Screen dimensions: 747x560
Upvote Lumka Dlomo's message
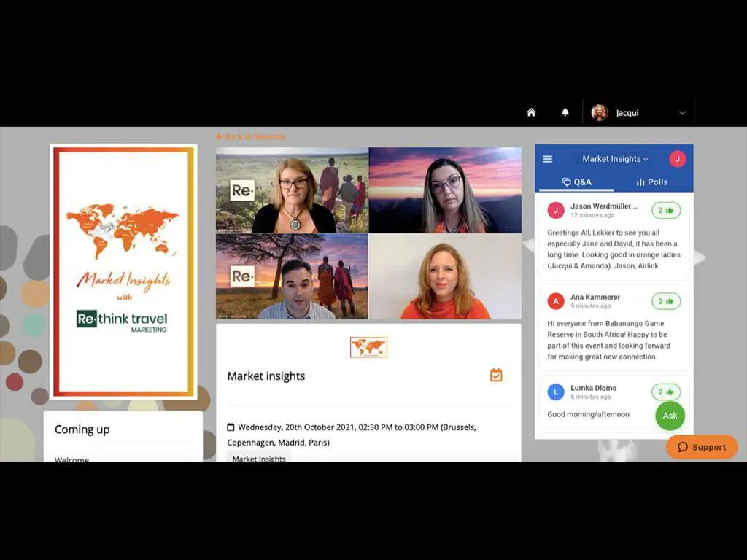click(x=666, y=392)
